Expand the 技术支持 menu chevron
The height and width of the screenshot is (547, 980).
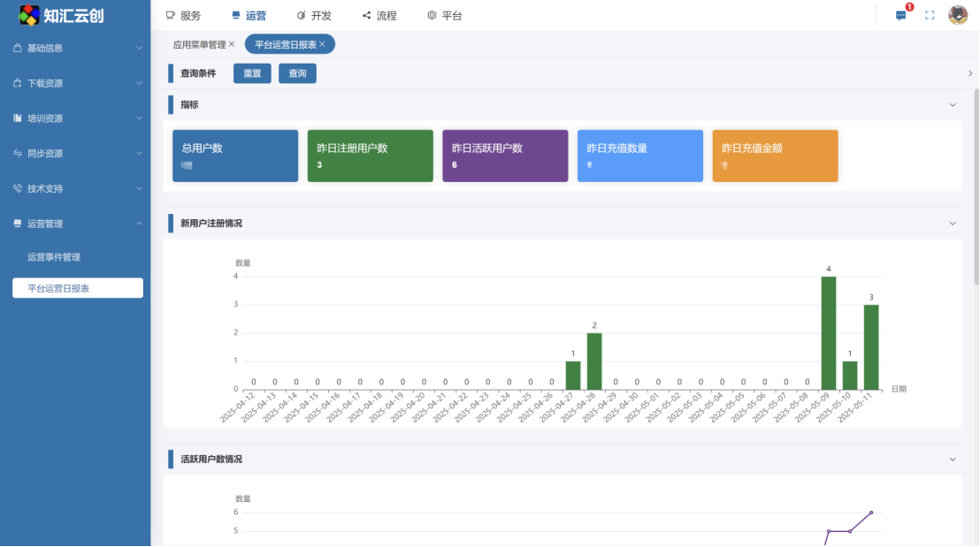tap(139, 188)
